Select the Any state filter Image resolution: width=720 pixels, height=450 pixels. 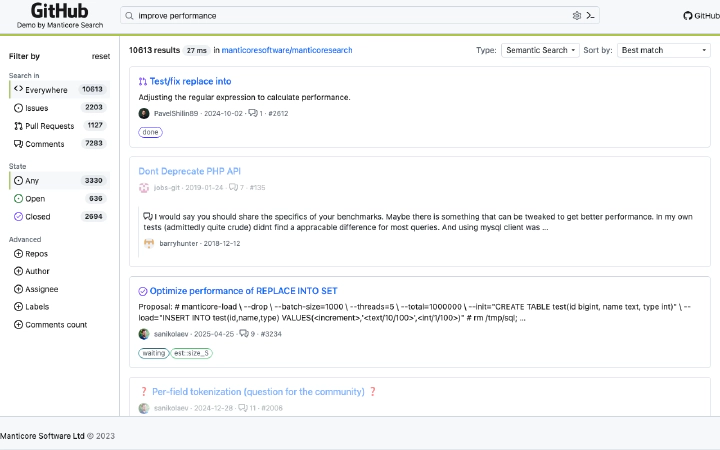click(x=60, y=180)
